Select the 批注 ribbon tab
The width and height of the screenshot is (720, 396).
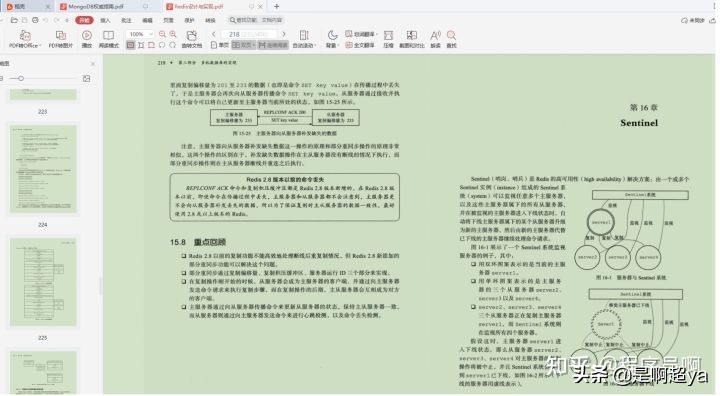tap(126, 20)
